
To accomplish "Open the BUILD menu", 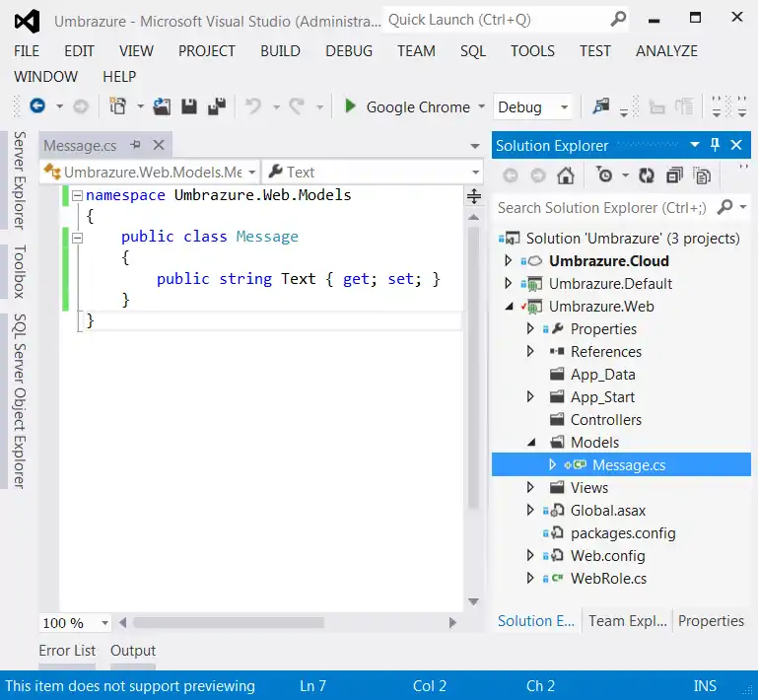I will click(280, 50).
